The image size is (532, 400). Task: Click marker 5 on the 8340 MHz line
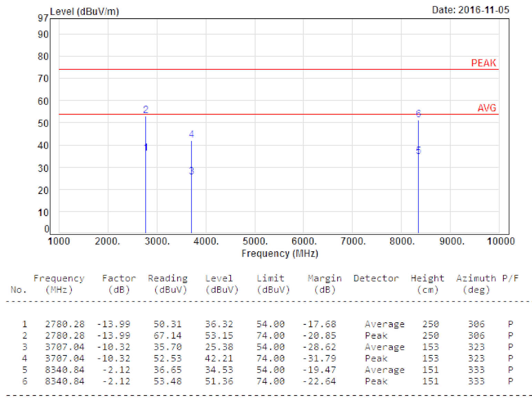click(418, 150)
